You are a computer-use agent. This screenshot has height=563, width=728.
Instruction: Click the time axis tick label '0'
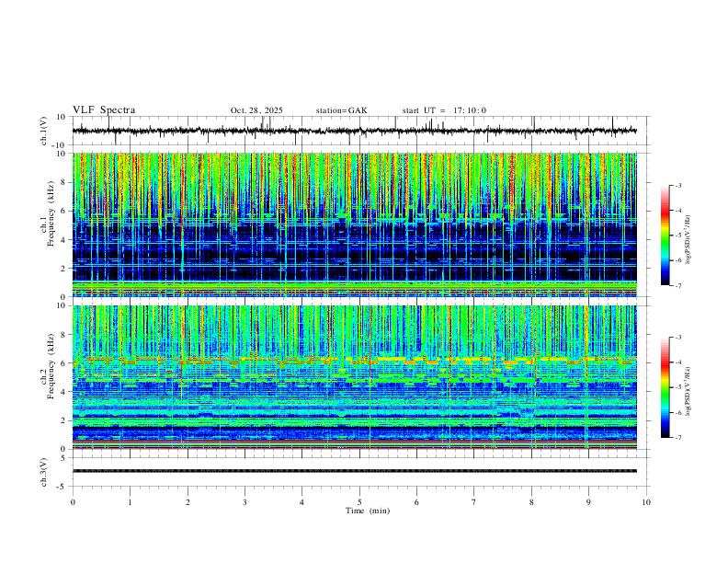pos(73,502)
